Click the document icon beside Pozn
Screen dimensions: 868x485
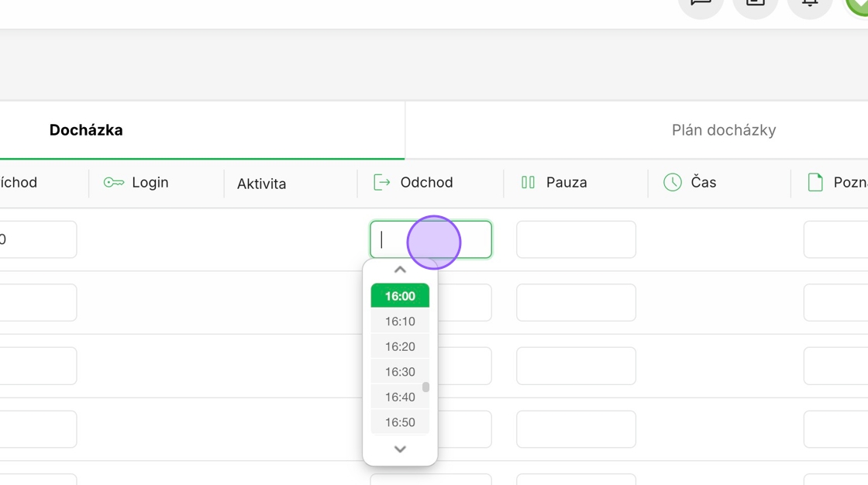815,183
